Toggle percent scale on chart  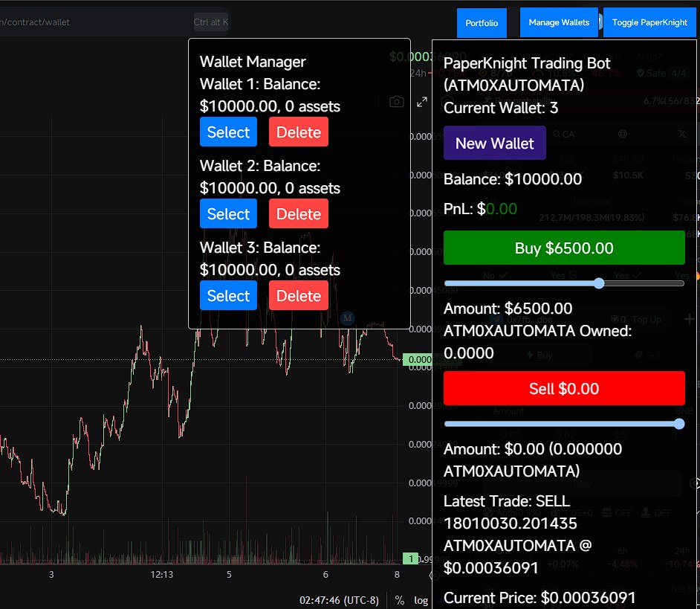point(400,600)
